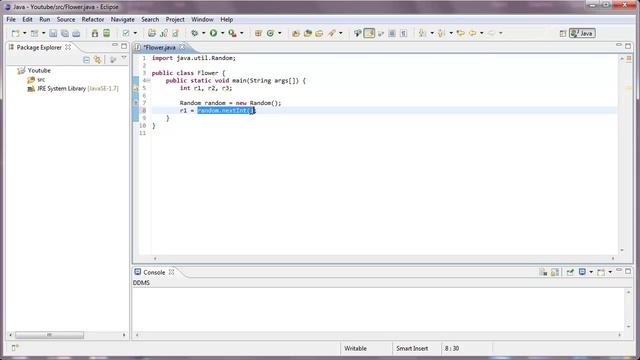Screen dimensions: 640x360
Task: Click the Print toolbar icon
Action: (x=76, y=33)
